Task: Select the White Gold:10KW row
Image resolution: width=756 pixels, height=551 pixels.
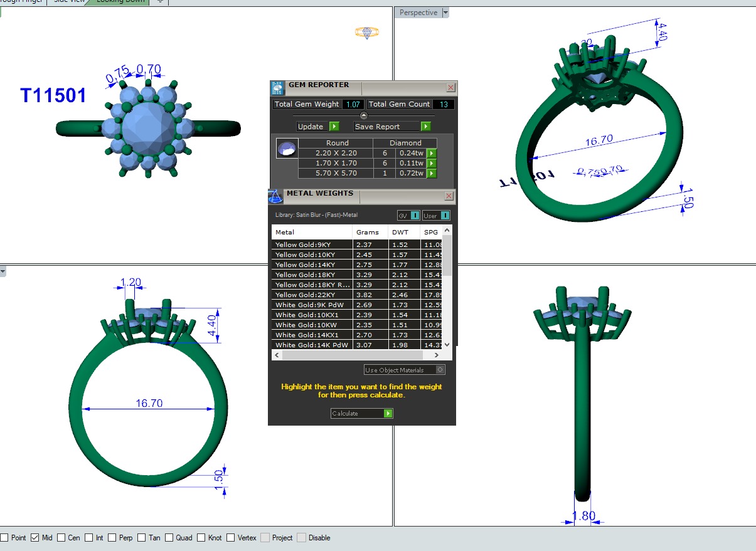Action: click(357, 325)
